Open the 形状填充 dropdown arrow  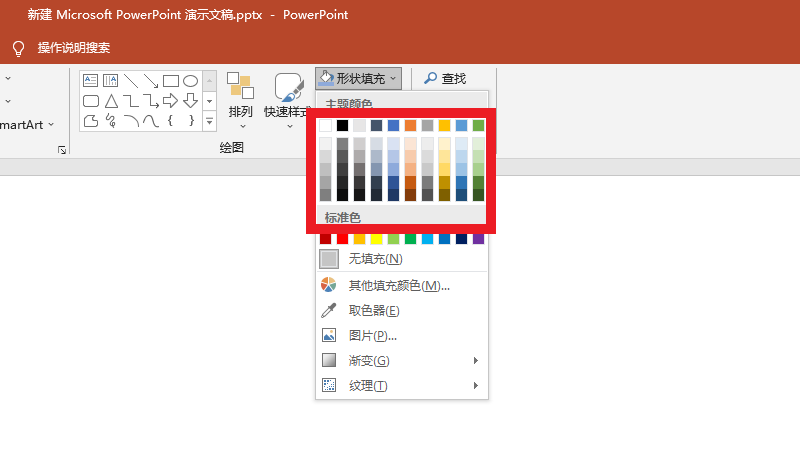pos(394,78)
